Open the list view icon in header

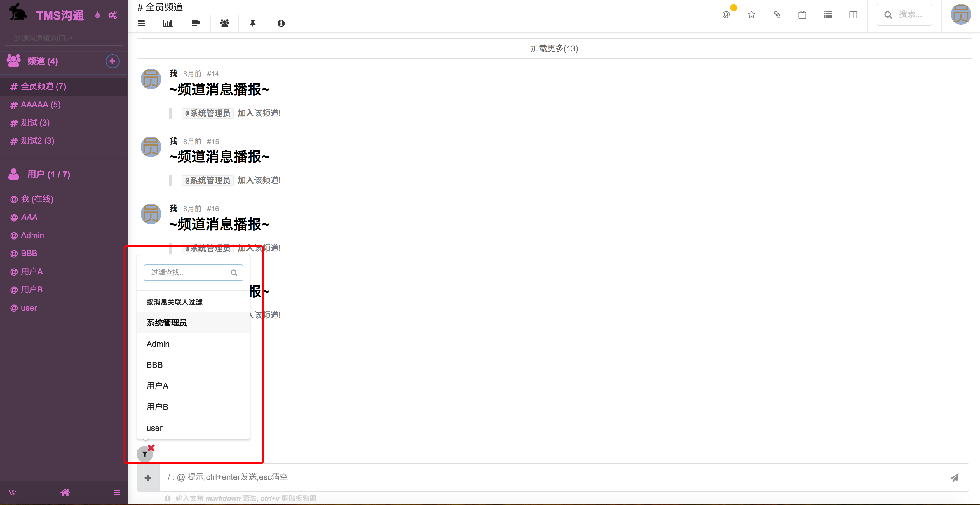coord(828,15)
